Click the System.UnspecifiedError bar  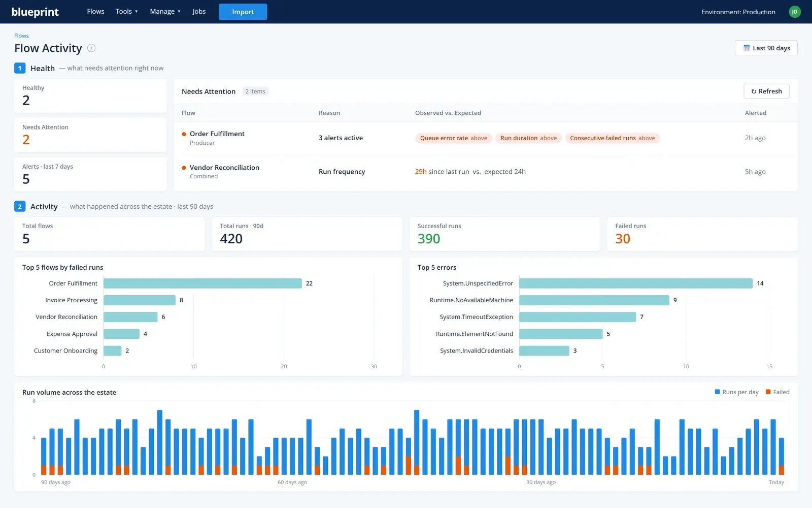pos(636,283)
